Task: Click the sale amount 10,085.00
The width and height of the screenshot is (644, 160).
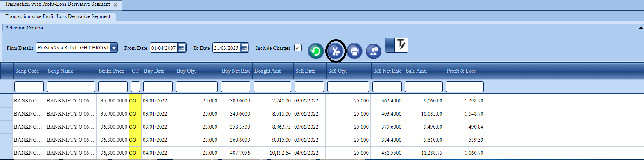Action: click(x=432, y=114)
